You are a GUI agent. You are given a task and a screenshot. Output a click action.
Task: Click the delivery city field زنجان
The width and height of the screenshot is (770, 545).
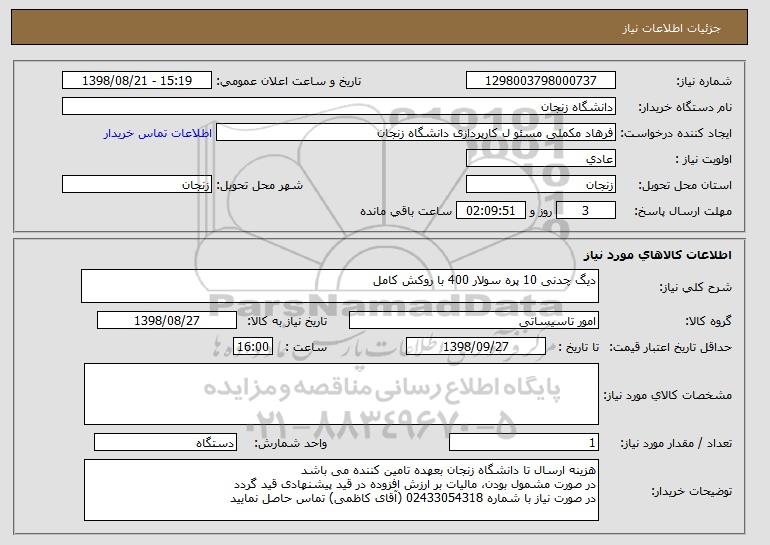pyautogui.click(x=137, y=185)
